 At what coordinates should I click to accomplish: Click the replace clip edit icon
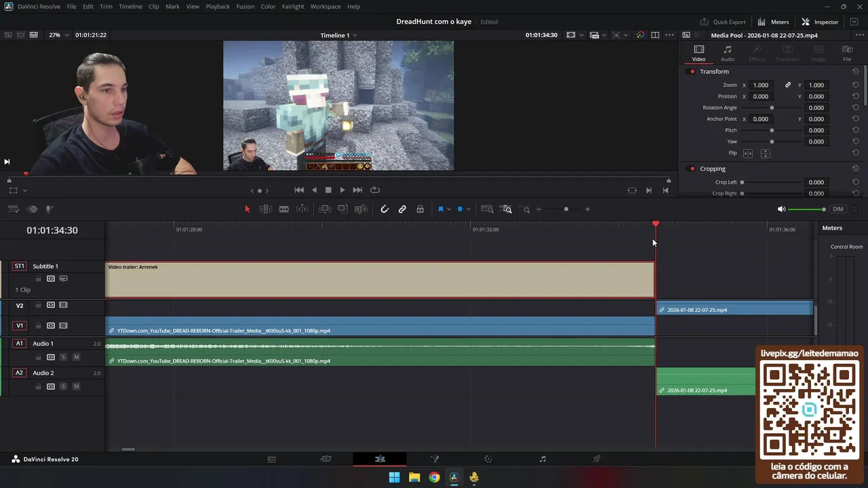pyautogui.click(x=361, y=209)
